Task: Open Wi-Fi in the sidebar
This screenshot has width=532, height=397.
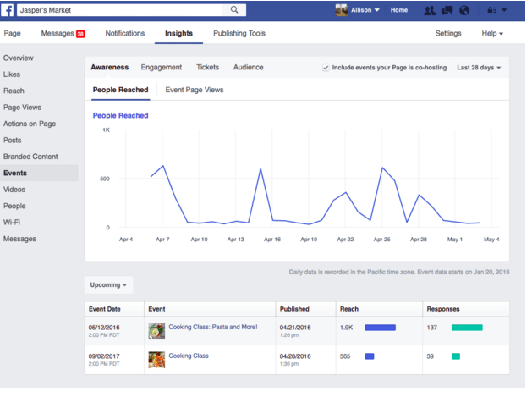Action: click(x=12, y=223)
